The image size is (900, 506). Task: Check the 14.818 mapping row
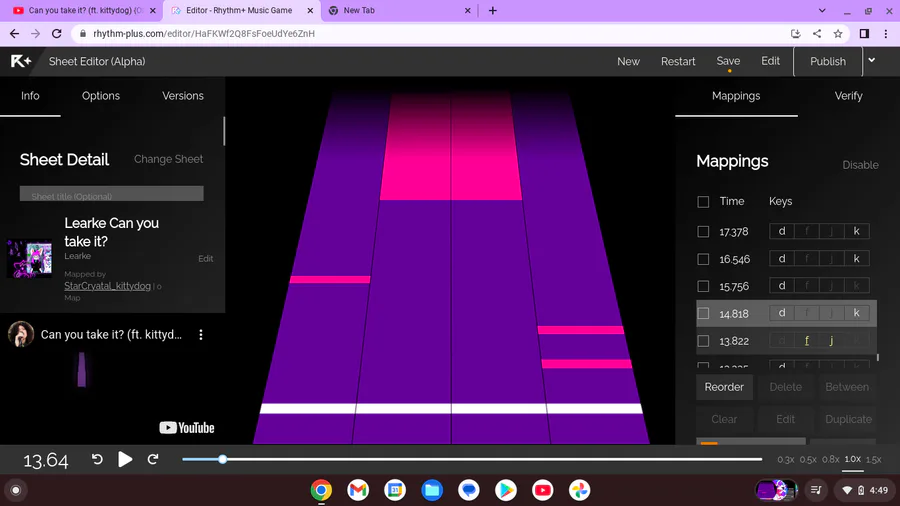703,313
